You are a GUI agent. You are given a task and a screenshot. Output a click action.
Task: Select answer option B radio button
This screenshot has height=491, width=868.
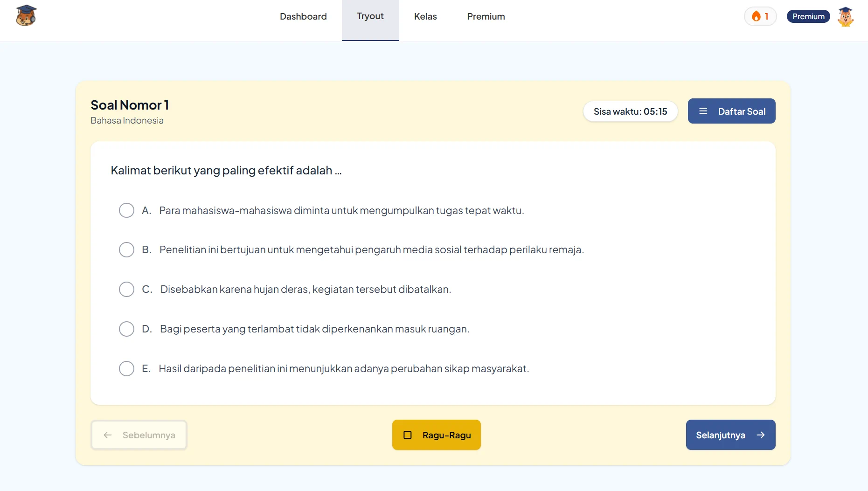point(126,249)
